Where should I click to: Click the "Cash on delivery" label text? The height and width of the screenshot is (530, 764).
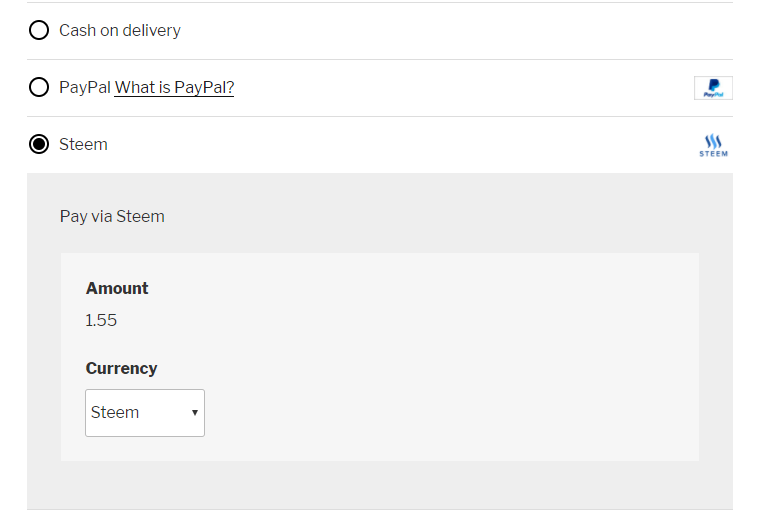click(120, 30)
